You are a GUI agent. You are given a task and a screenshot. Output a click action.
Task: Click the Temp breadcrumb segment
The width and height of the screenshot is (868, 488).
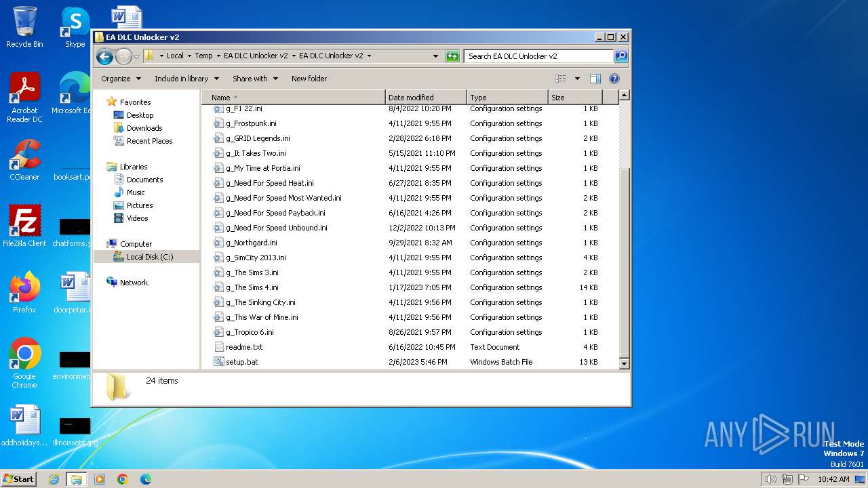[203, 56]
